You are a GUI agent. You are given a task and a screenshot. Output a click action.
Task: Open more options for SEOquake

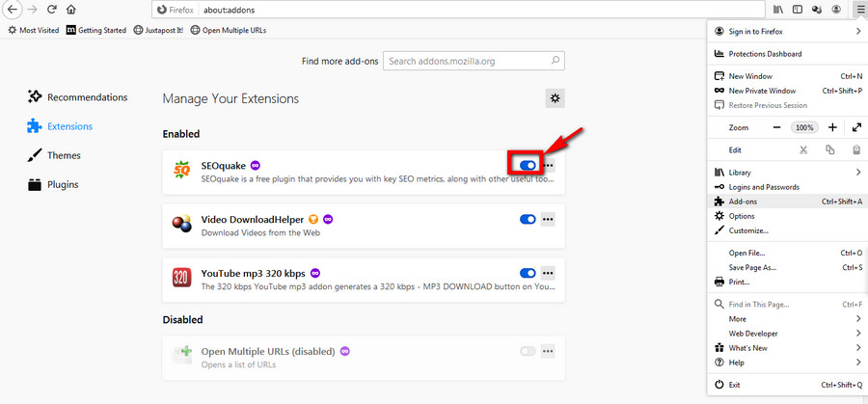coord(548,165)
